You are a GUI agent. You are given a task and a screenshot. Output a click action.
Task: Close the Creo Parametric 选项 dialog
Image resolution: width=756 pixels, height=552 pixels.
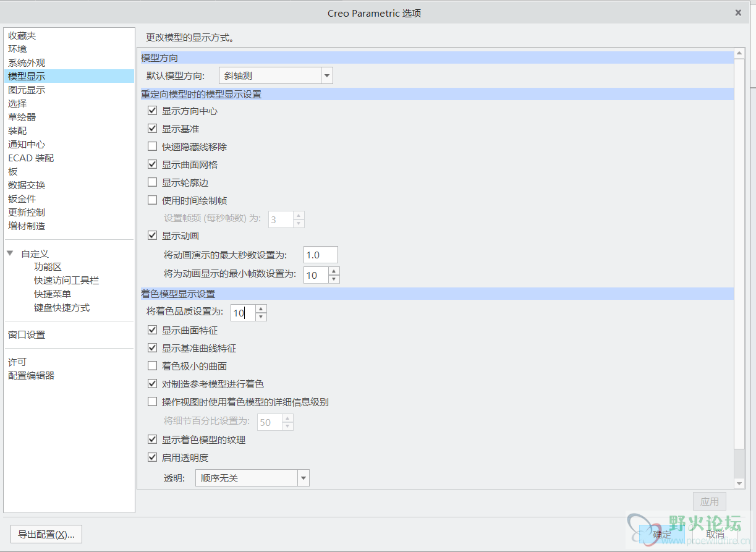[x=738, y=12]
